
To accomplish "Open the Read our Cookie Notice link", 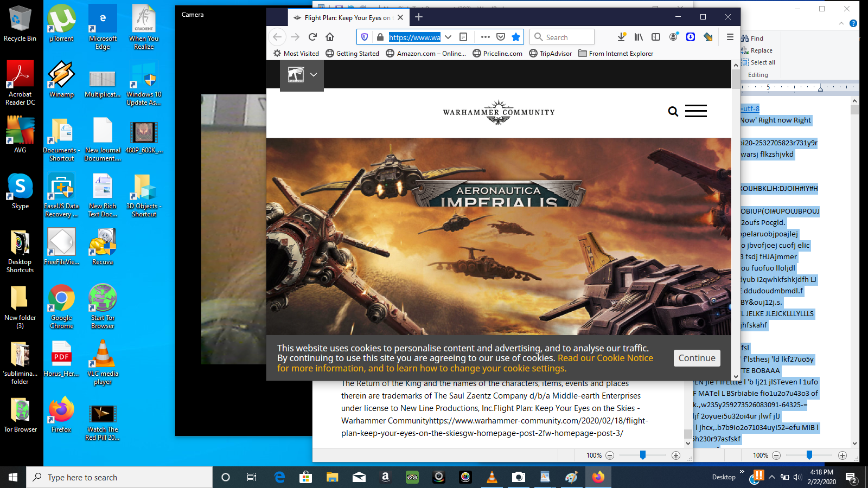I will tap(605, 358).
